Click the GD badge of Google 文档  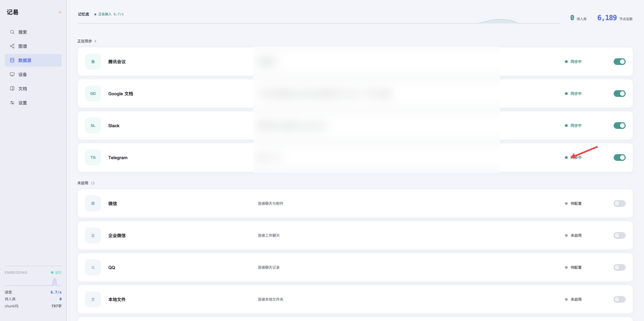[x=93, y=94]
